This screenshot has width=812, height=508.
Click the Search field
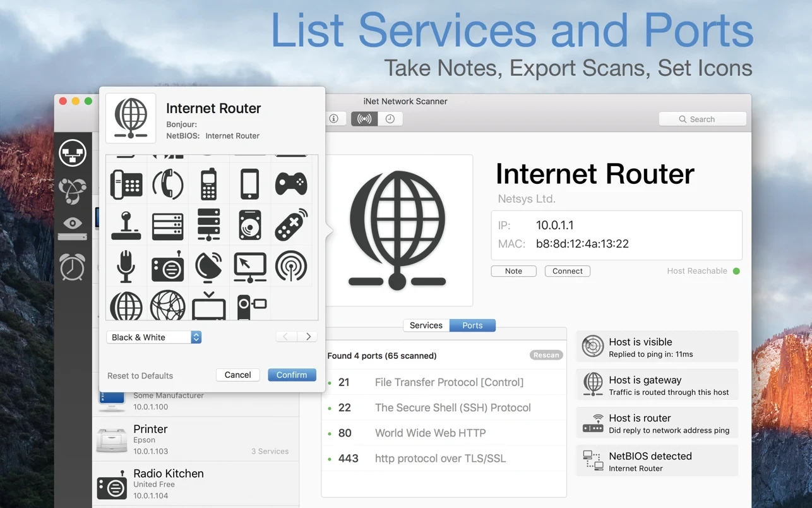702,119
